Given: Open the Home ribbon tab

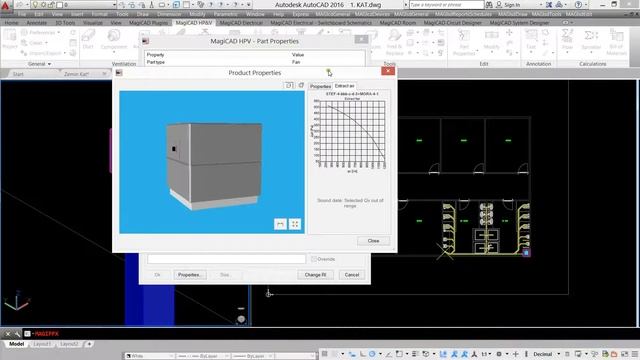Looking at the screenshot, I should point(11,23).
